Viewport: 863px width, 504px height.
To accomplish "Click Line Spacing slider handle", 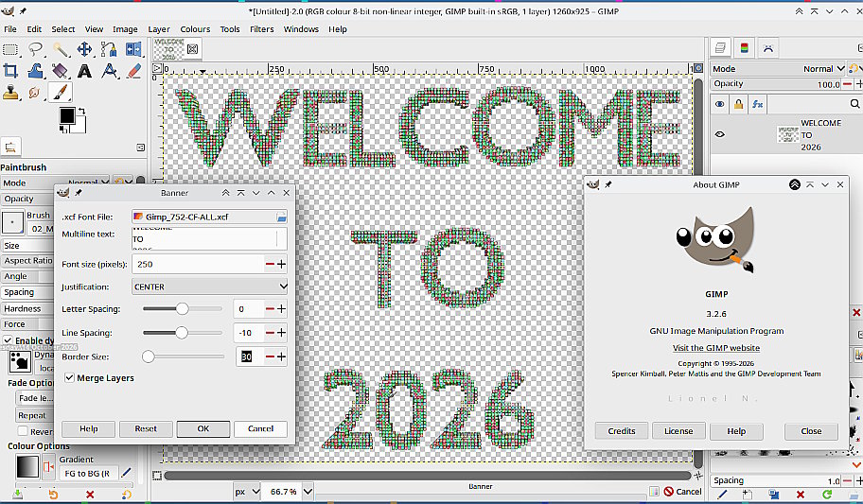I will 181,332.
